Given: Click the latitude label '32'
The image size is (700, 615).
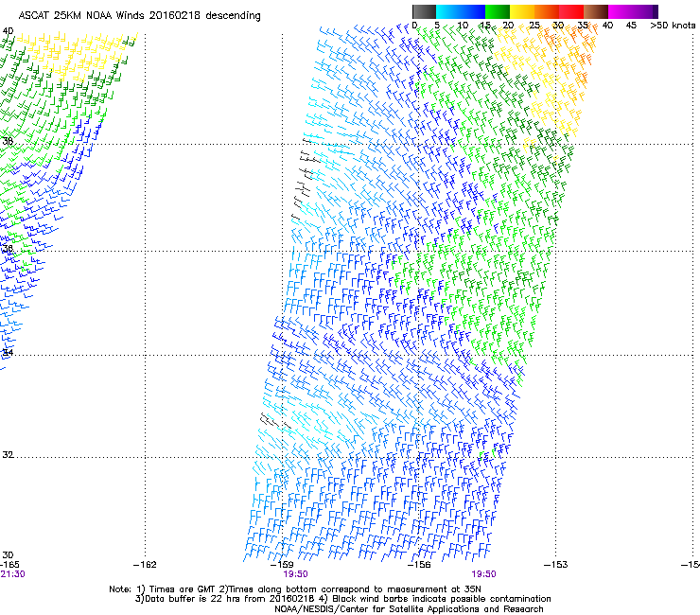Looking at the screenshot, I should 8,455.
